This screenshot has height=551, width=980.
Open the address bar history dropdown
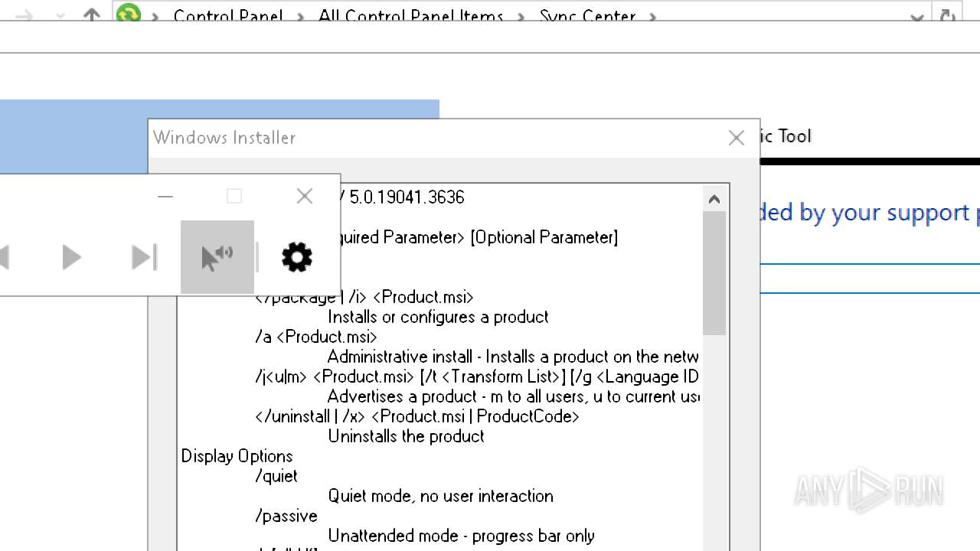point(916,16)
